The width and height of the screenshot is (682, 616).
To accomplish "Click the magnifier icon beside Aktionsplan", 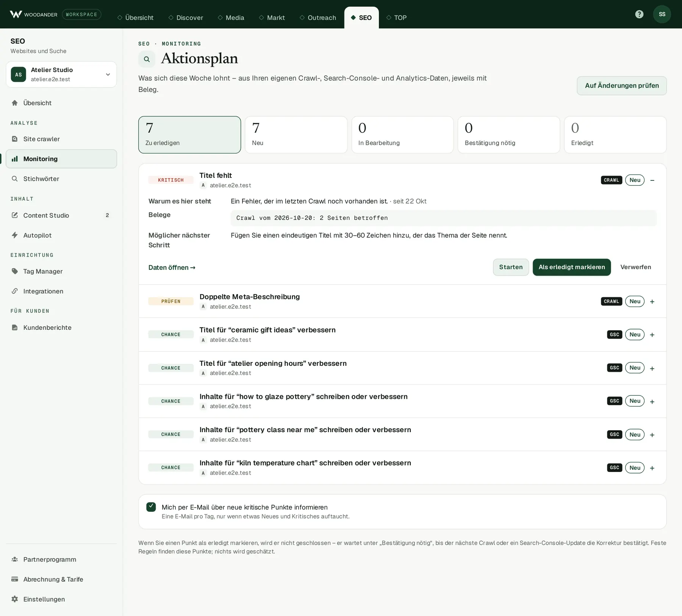I will pyautogui.click(x=147, y=59).
